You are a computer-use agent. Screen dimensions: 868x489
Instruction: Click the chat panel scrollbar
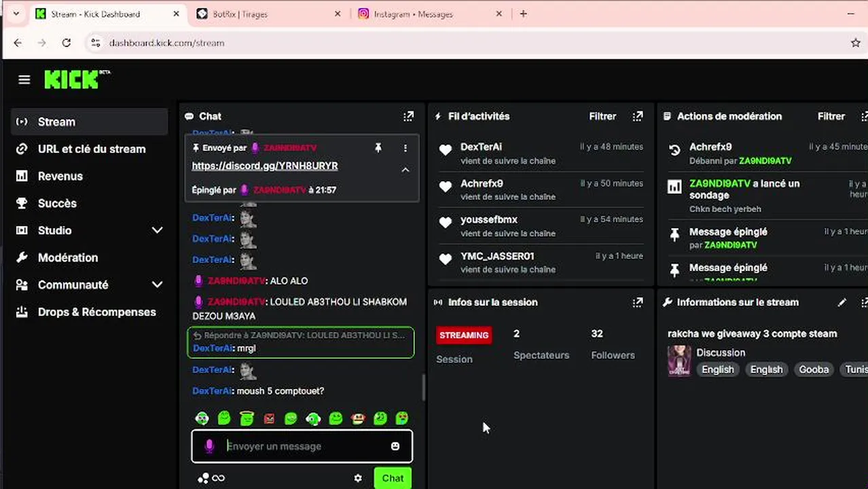(424, 388)
